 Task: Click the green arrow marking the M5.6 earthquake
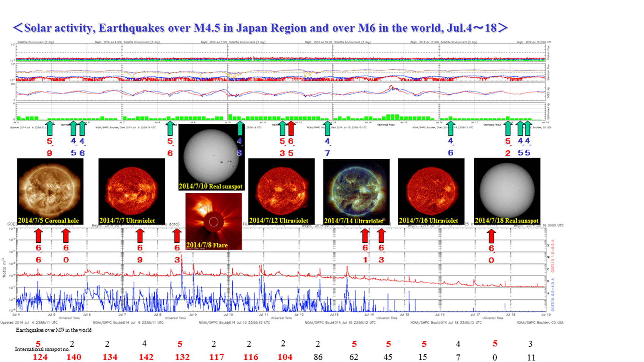click(170, 128)
